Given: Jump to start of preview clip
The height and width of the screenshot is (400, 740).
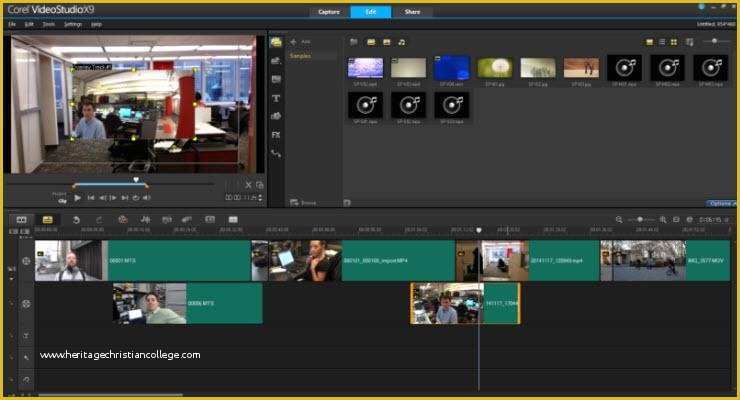Looking at the screenshot, I should click(x=91, y=198).
